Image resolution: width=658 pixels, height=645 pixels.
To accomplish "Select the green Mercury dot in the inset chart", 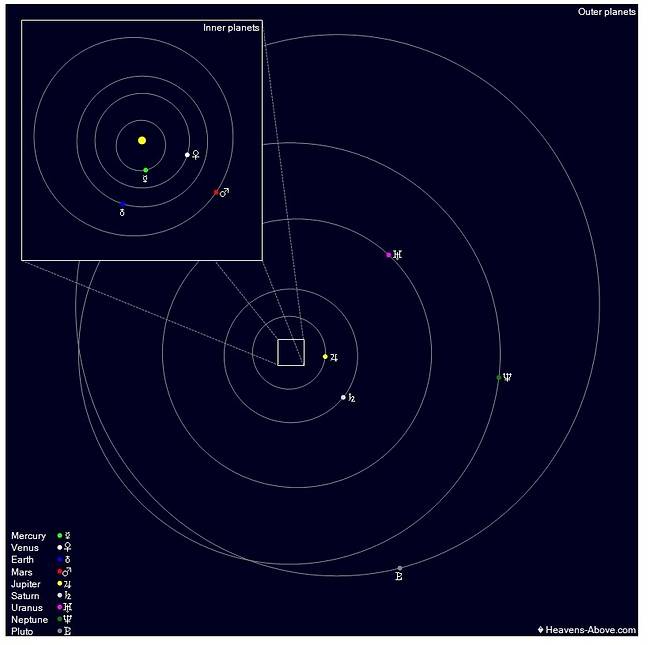I will click(146, 170).
